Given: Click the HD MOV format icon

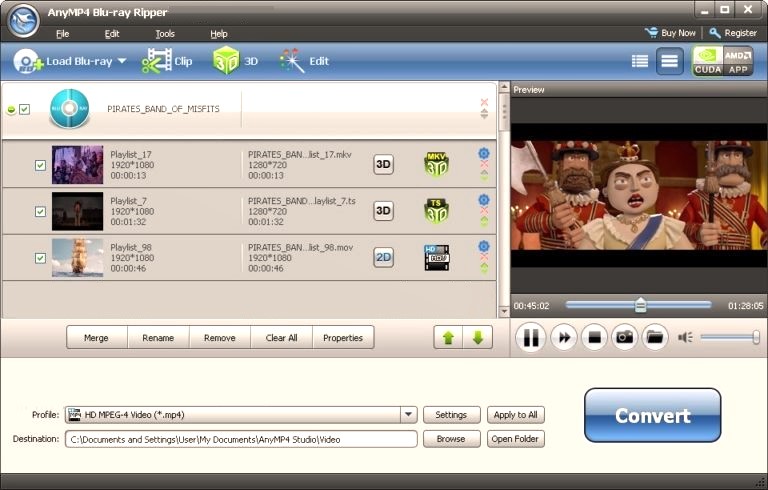Looking at the screenshot, I should [x=436, y=258].
